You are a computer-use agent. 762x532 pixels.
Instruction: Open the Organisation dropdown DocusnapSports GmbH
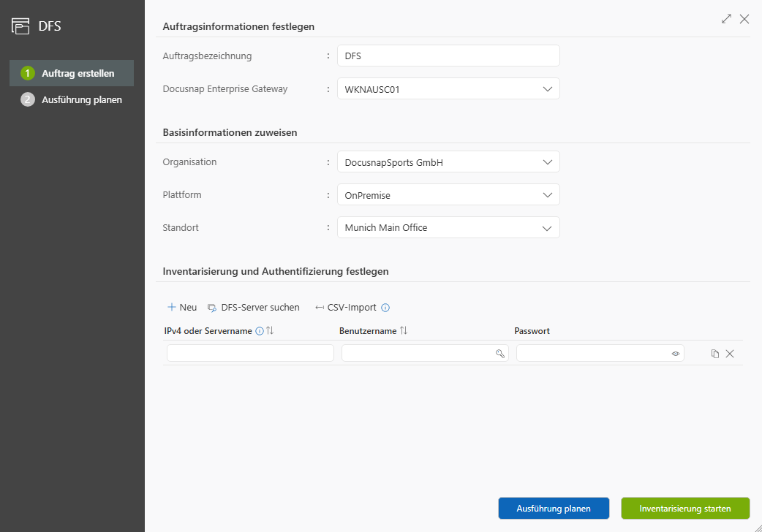coord(448,162)
